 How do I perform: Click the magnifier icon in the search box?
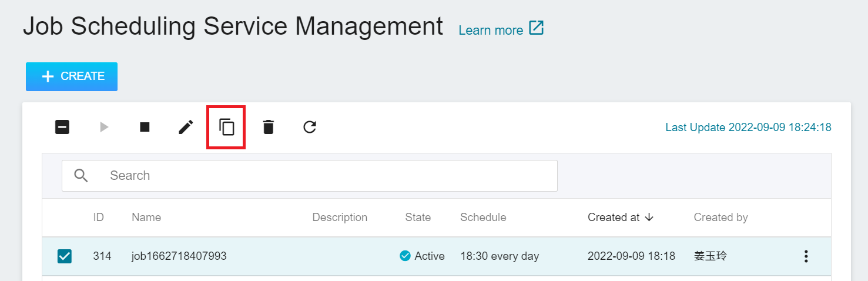[81, 175]
